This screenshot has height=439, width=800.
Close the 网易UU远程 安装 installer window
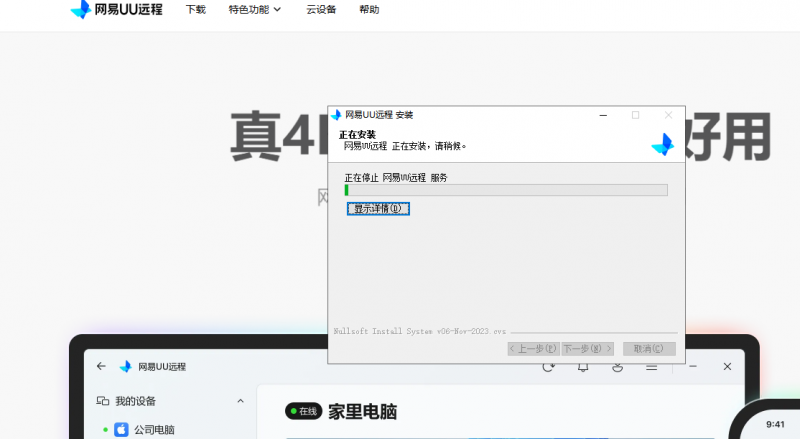[668, 115]
